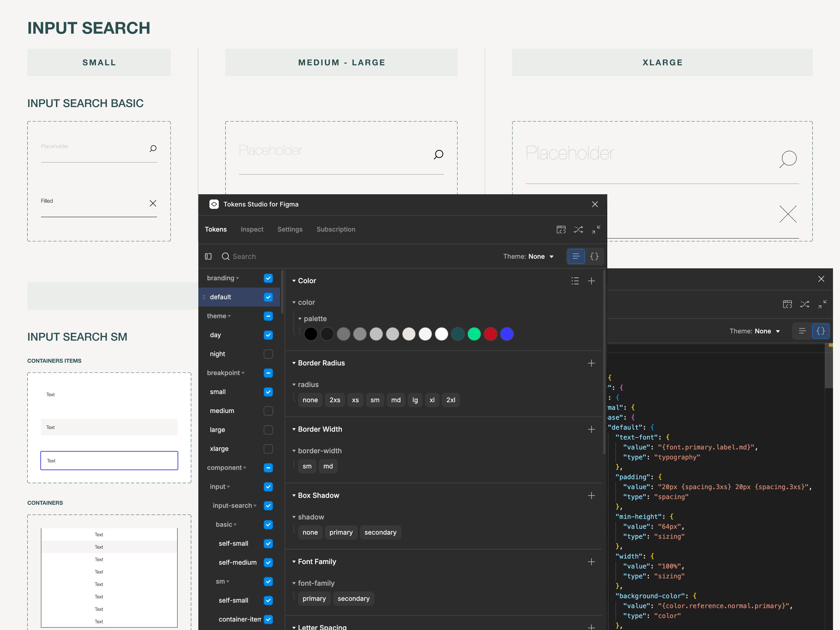840x630 pixels.
Task: Click the primary font-family token
Action: tap(314, 598)
